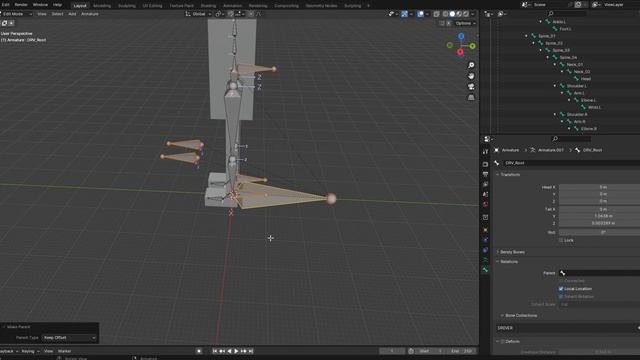Screen dimensions: 640x360
Task: Select rendered viewport shading icon
Action: click(466, 14)
